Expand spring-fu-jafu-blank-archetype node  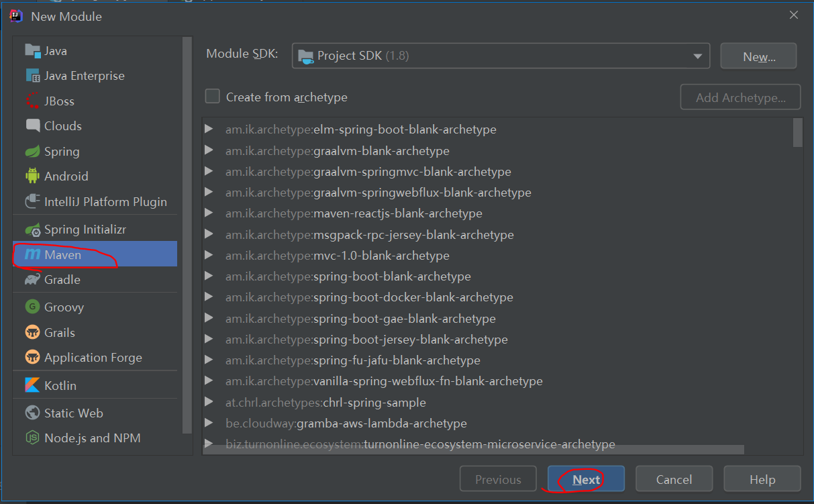point(209,360)
